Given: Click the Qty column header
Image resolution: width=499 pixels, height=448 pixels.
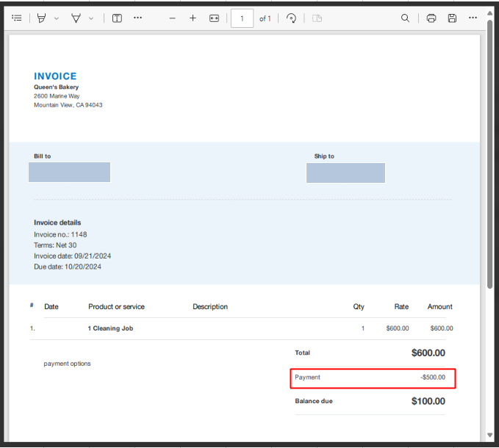Looking at the screenshot, I should [359, 307].
